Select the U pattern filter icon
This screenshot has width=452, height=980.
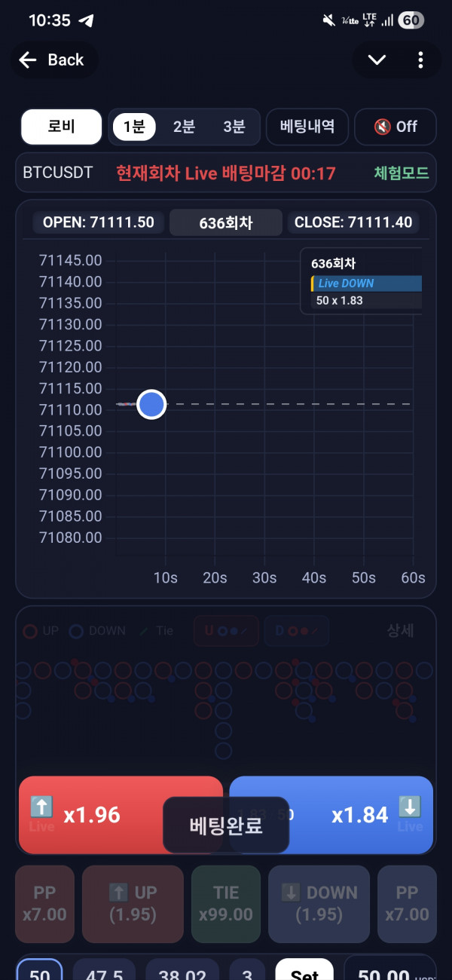[226, 631]
